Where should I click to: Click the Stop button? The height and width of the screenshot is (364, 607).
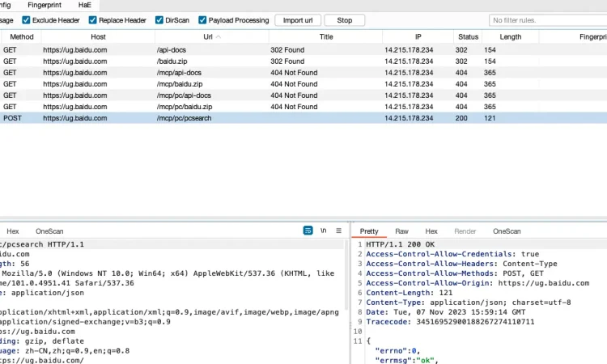(x=345, y=20)
